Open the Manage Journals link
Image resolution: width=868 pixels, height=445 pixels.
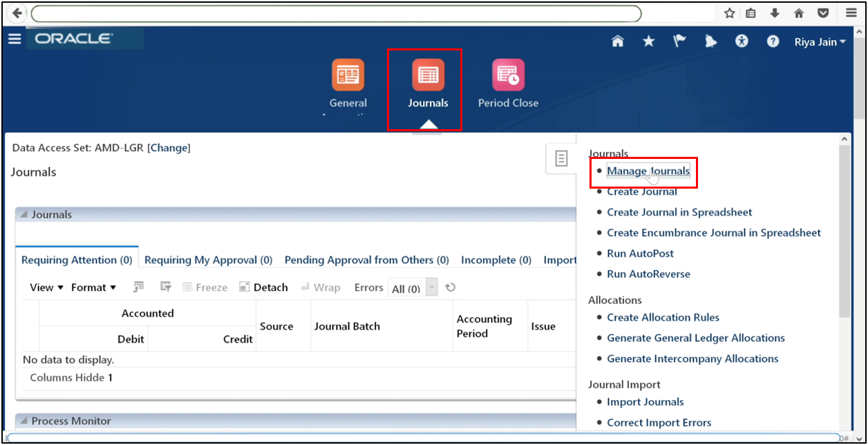[x=648, y=171]
